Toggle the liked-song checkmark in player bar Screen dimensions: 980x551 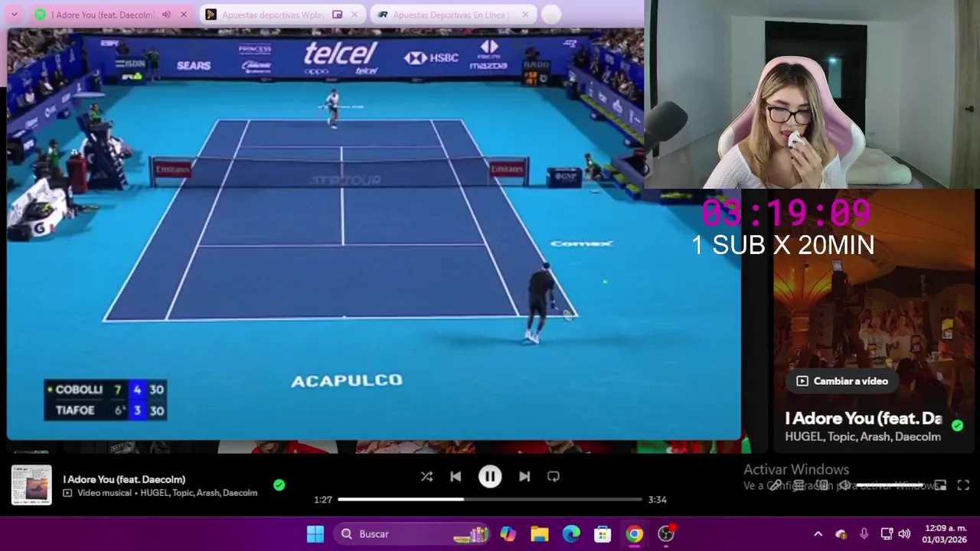279,485
